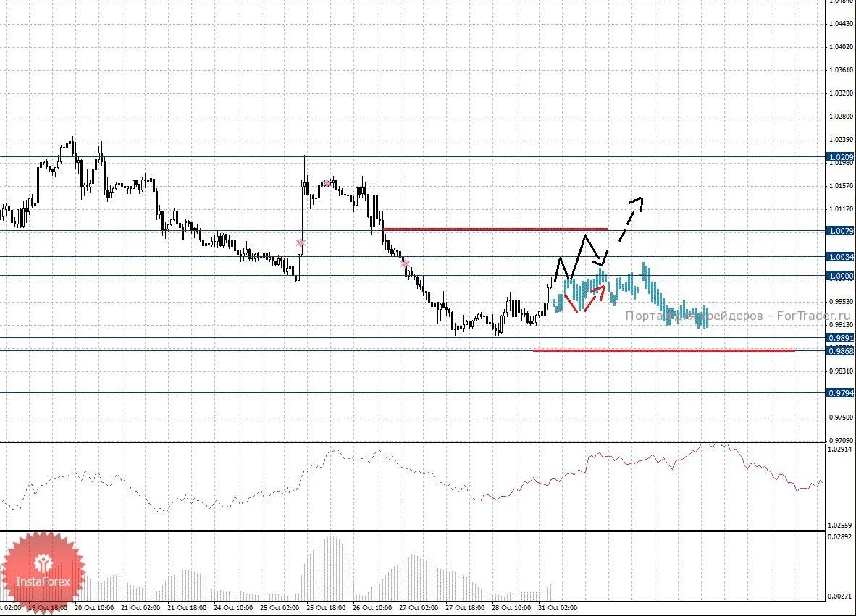The image size is (856, 616).
Task: Click the 21 Oct 02:00 time label
Action: pyautogui.click(x=140, y=608)
